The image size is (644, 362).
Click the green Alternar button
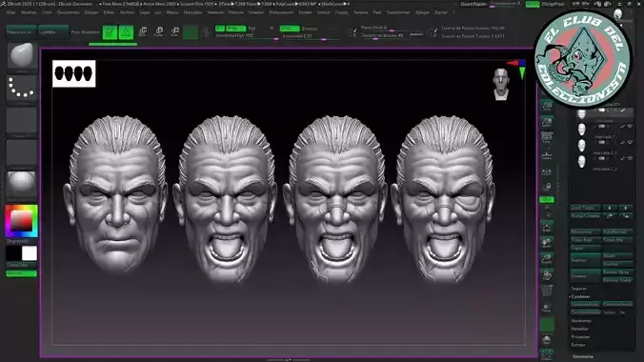tap(21, 273)
